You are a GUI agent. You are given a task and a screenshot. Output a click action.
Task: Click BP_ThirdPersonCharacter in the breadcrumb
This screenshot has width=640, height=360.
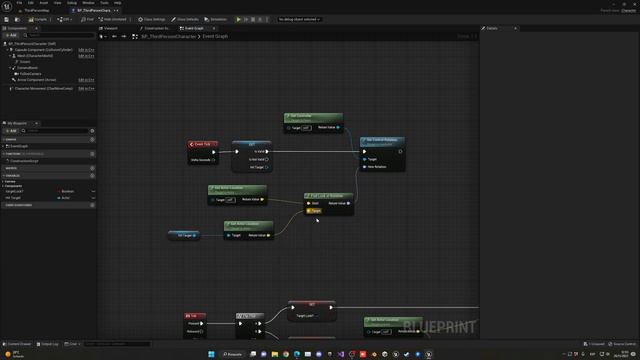(169, 36)
